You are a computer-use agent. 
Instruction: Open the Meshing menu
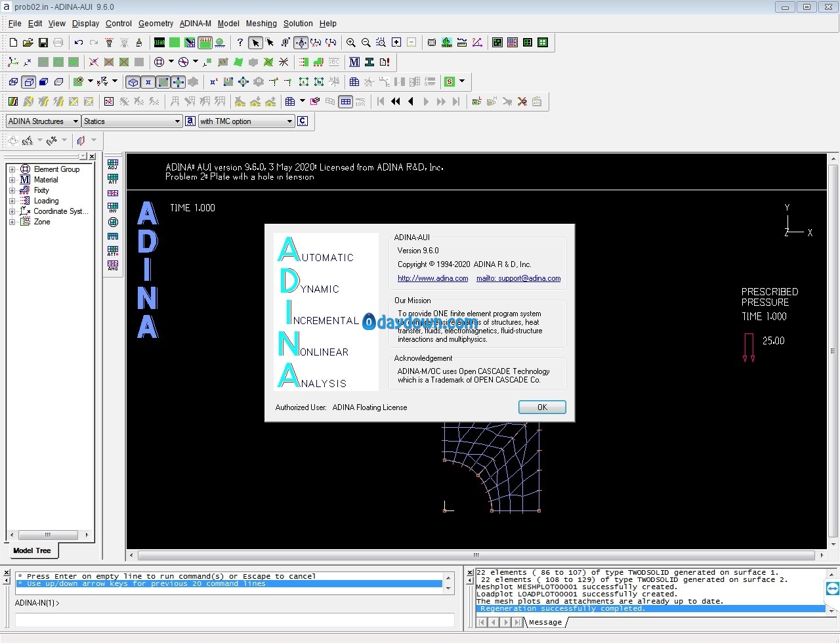point(261,24)
